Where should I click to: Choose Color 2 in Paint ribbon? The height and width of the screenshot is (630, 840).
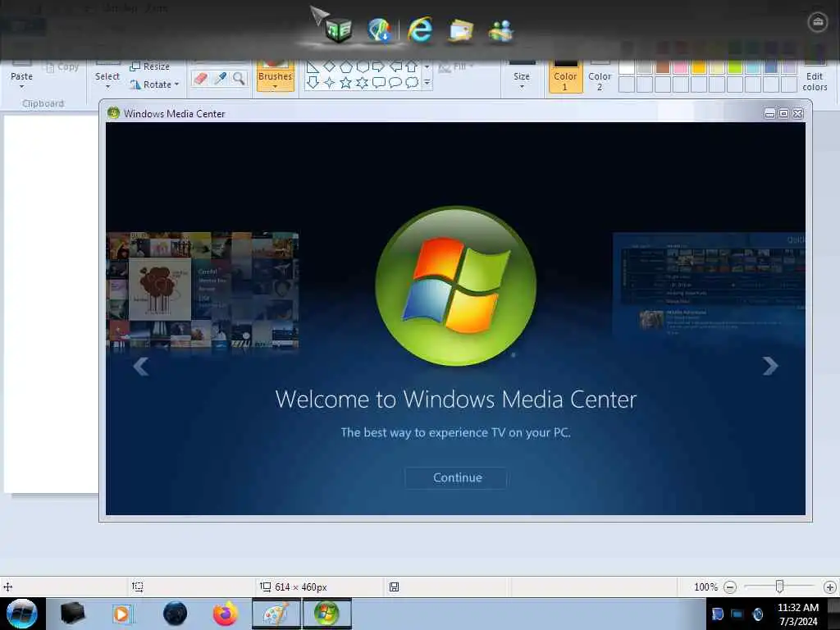600,78
